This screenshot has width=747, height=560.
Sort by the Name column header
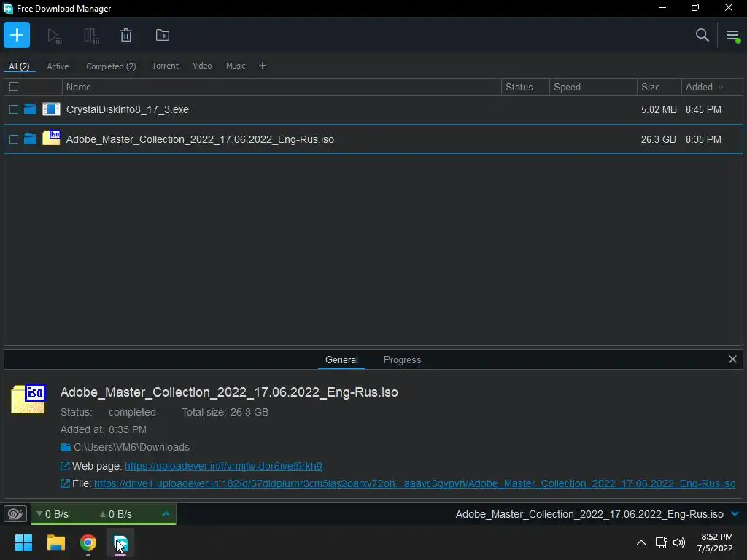[x=281, y=87]
